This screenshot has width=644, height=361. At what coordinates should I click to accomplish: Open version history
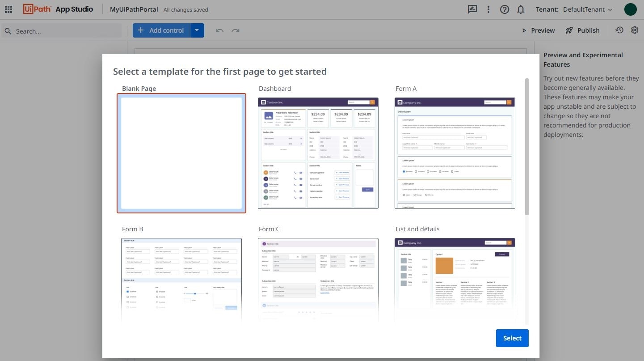coord(619,30)
